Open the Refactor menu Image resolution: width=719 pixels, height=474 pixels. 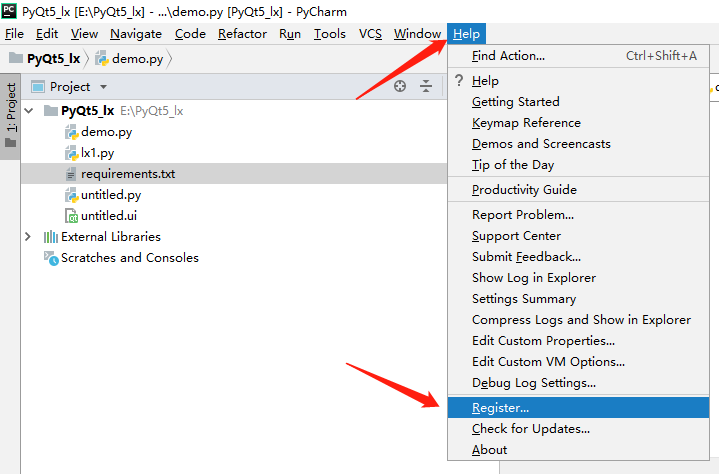click(x=242, y=34)
